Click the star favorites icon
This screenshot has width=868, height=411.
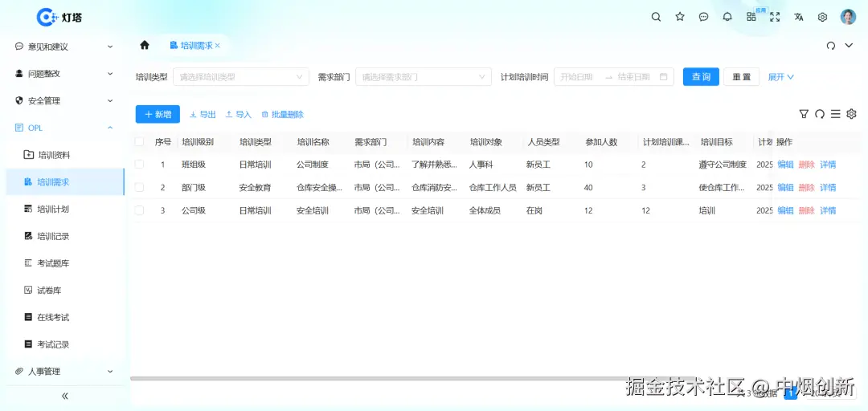click(x=680, y=17)
